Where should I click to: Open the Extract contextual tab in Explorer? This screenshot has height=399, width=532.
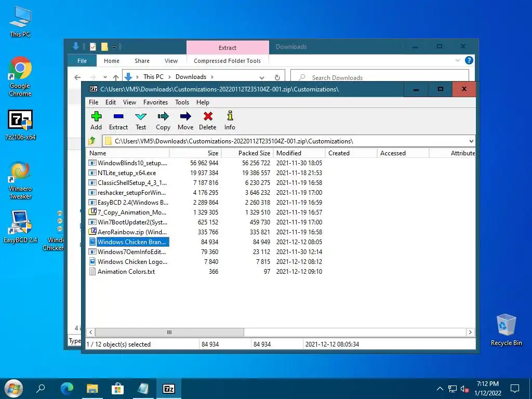[x=228, y=47]
